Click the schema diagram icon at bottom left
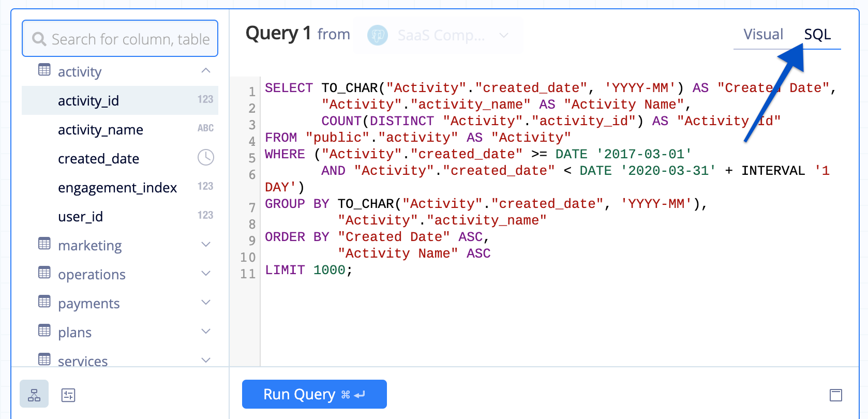Viewport: 868px width, 419px height. pos(34,394)
